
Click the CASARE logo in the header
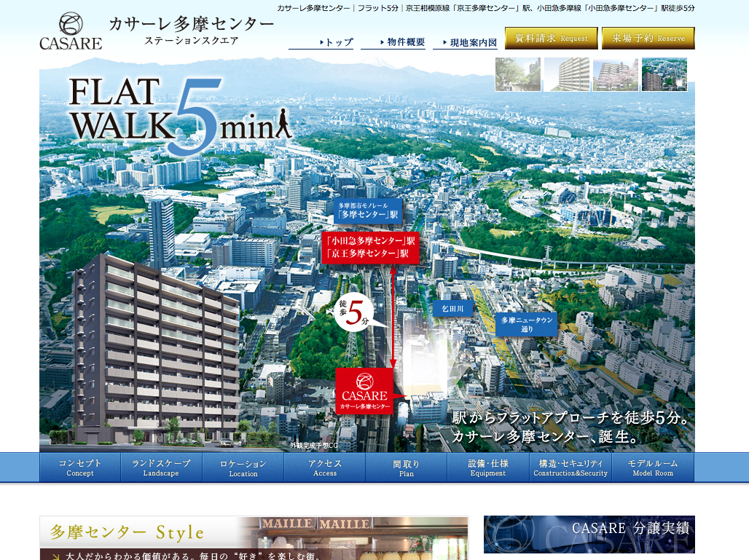click(71, 31)
